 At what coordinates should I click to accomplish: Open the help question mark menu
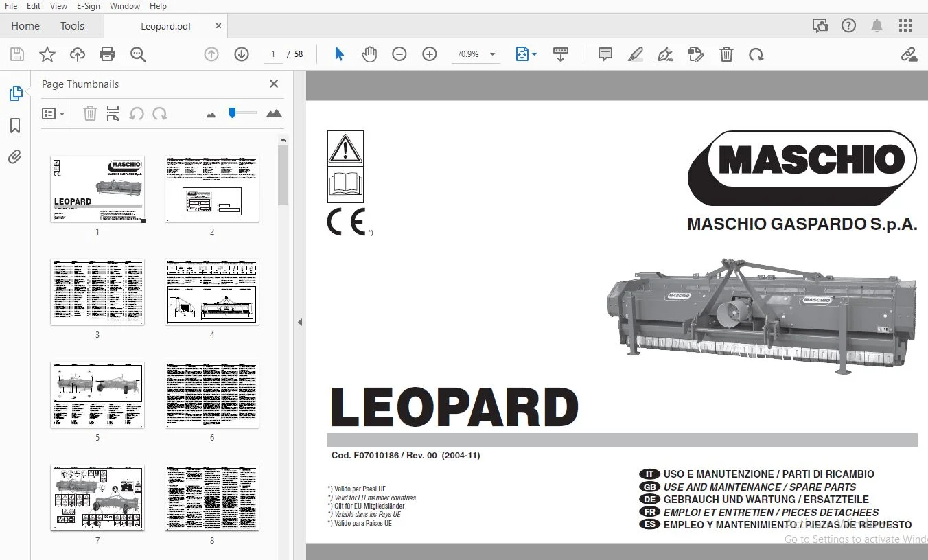849,26
